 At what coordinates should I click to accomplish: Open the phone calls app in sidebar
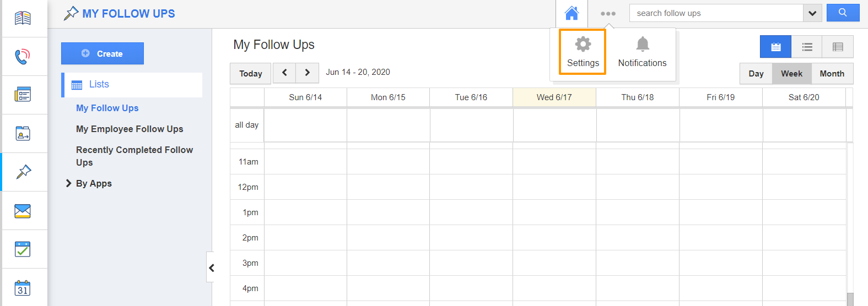coord(23,56)
